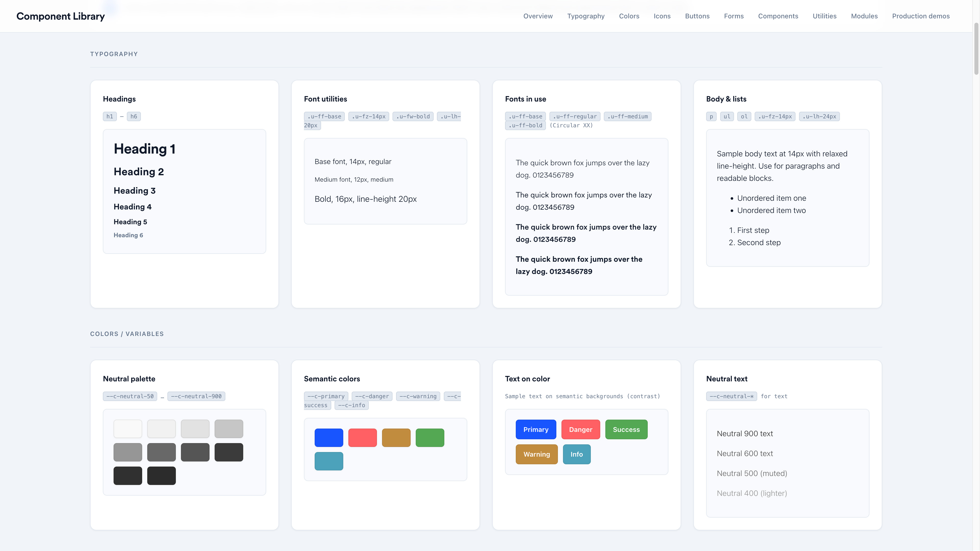This screenshot has height=551, width=980.
Task: Click the darkest neutral palette swatch
Action: pyautogui.click(x=161, y=475)
